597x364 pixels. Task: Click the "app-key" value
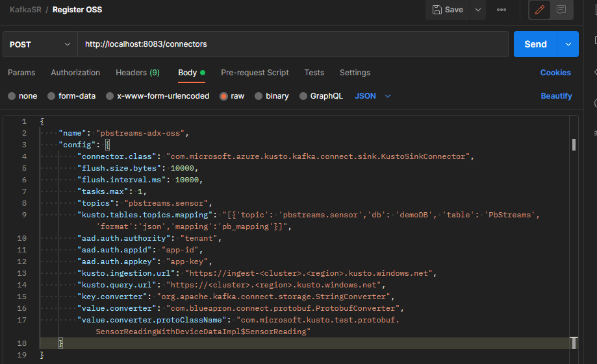[187, 261]
